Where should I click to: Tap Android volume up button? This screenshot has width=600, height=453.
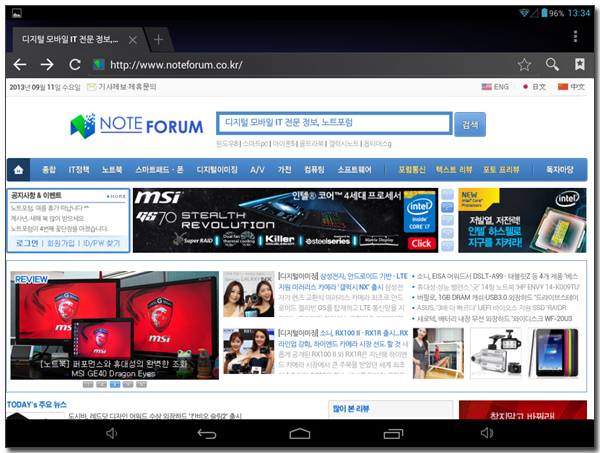(487, 433)
